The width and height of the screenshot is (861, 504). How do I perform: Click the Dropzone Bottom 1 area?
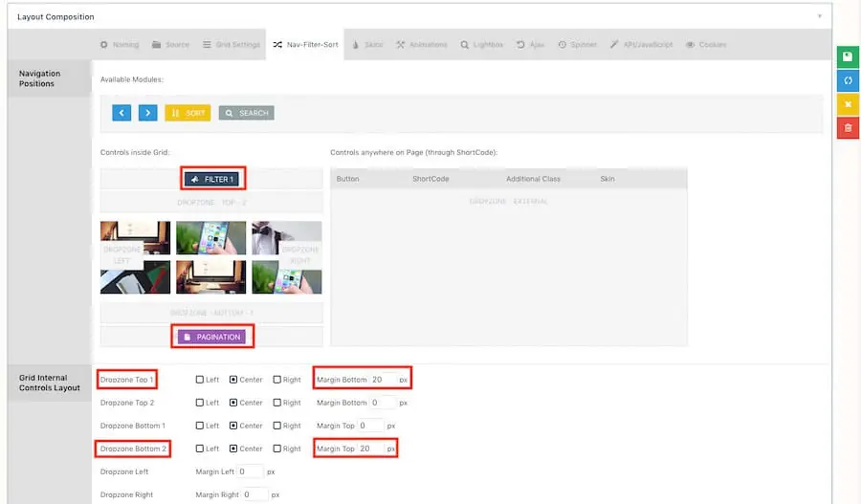tap(211, 313)
